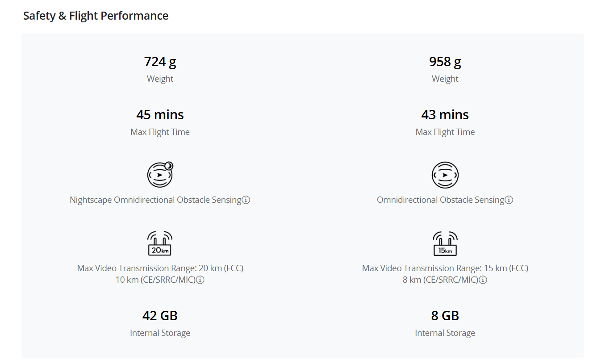The height and width of the screenshot is (364, 610).
Task: Click Internal Storage label under 8 GB
Action: point(445,333)
